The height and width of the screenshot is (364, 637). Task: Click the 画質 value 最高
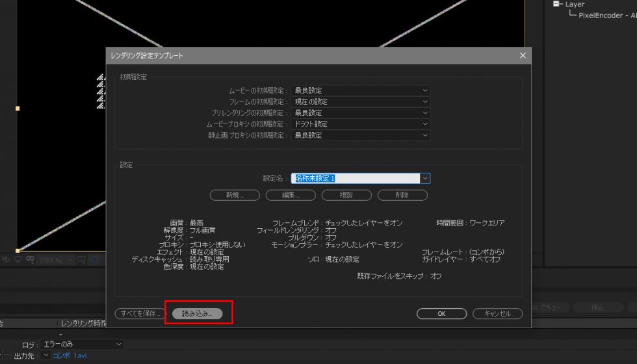(x=196, y=223)
